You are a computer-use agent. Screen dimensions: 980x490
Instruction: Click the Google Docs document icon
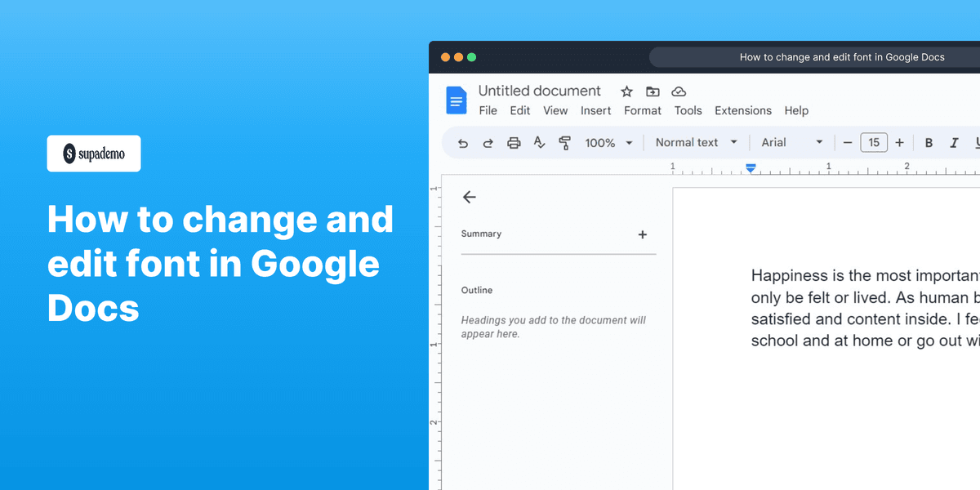[x=456, y=100]
